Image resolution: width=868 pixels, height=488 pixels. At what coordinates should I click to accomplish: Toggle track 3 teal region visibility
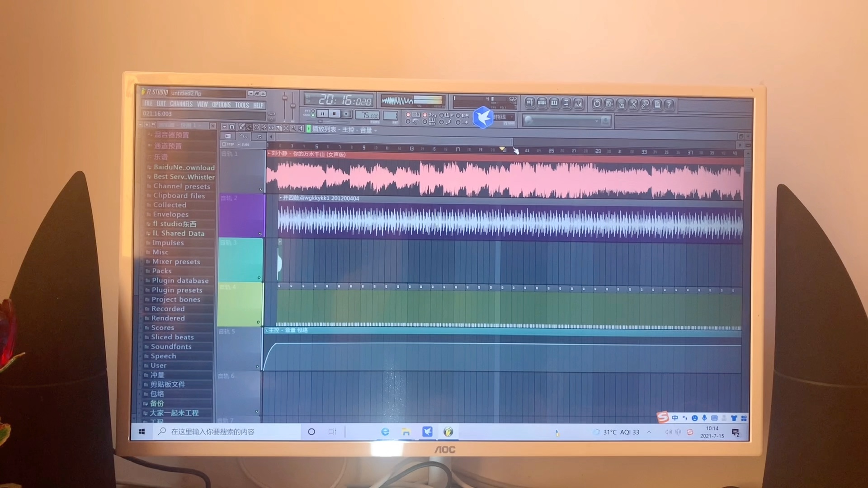[259, 278]
